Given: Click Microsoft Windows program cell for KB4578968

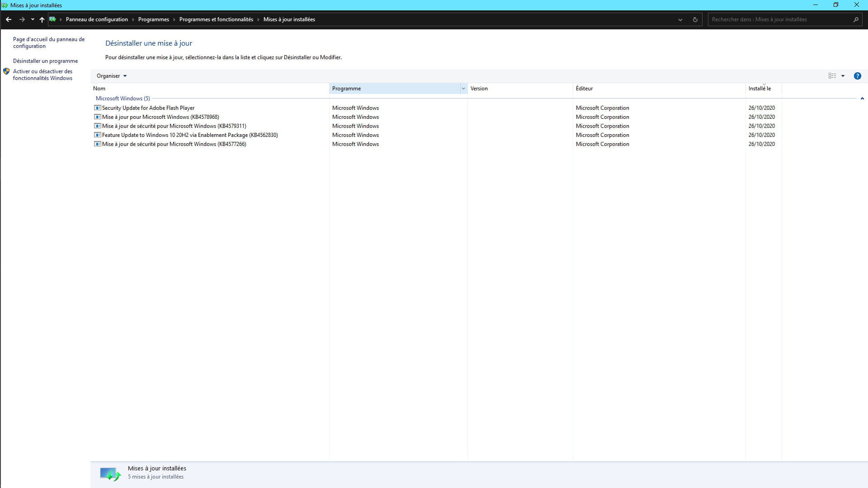Looking at the screenshot, I should tap(355, 117).
